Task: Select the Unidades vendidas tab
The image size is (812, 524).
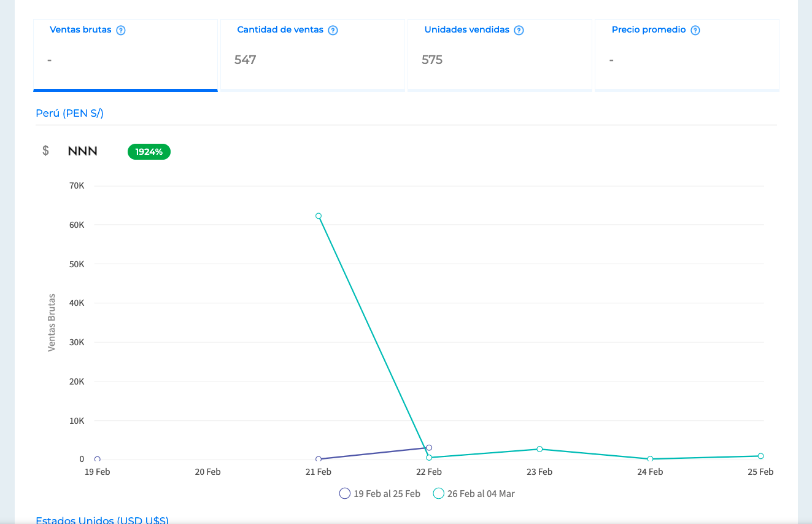Action: pyautogui.click(x=500, y=55)
